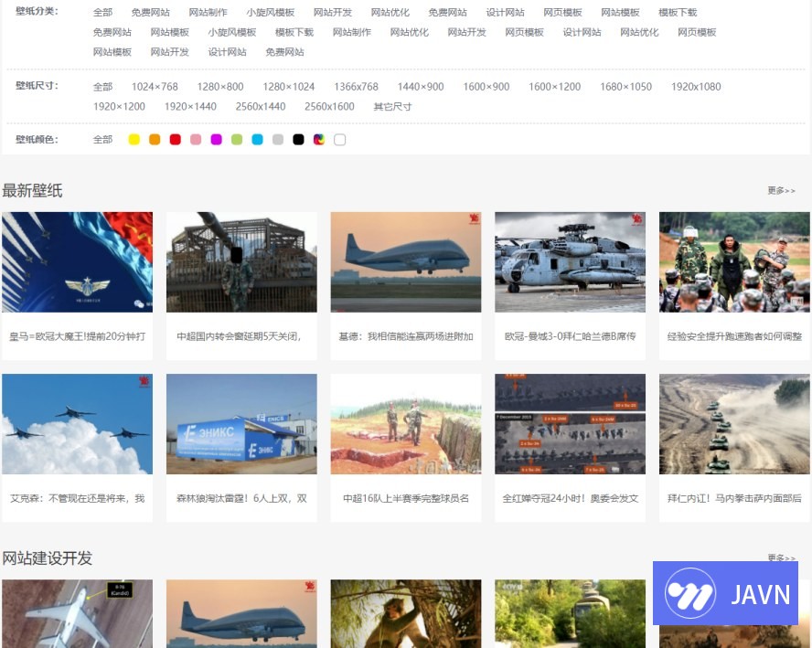812x648 pixels.
Task: Open the Super Guppy thumbnail under 网站建设开发
Action: pos(241,613)
